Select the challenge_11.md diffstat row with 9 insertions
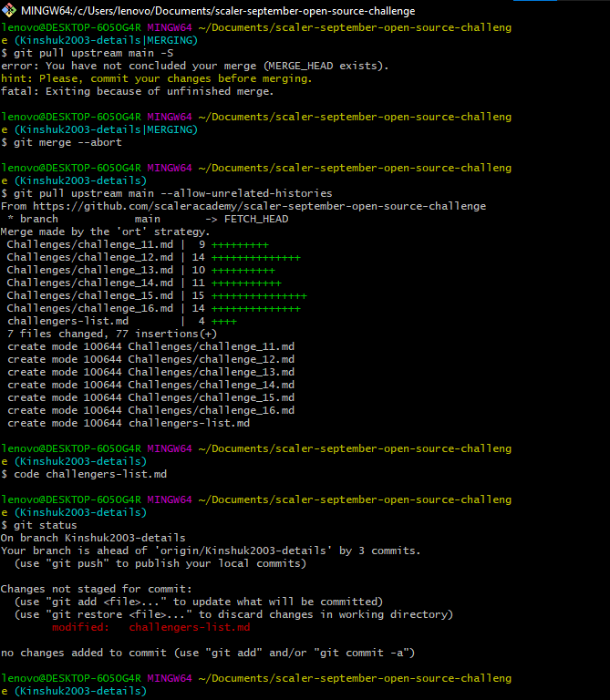The width and height of the screenshot is (610, 700). (x=138, y=244)
